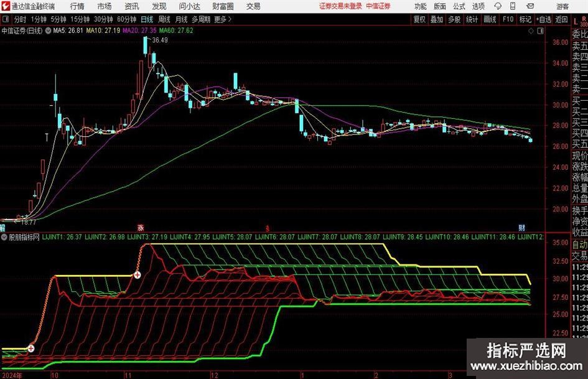The height and width of the screenshot is (379, 588).
Task: Click the 2024年 date axis label
Action: tap(12, 375)
